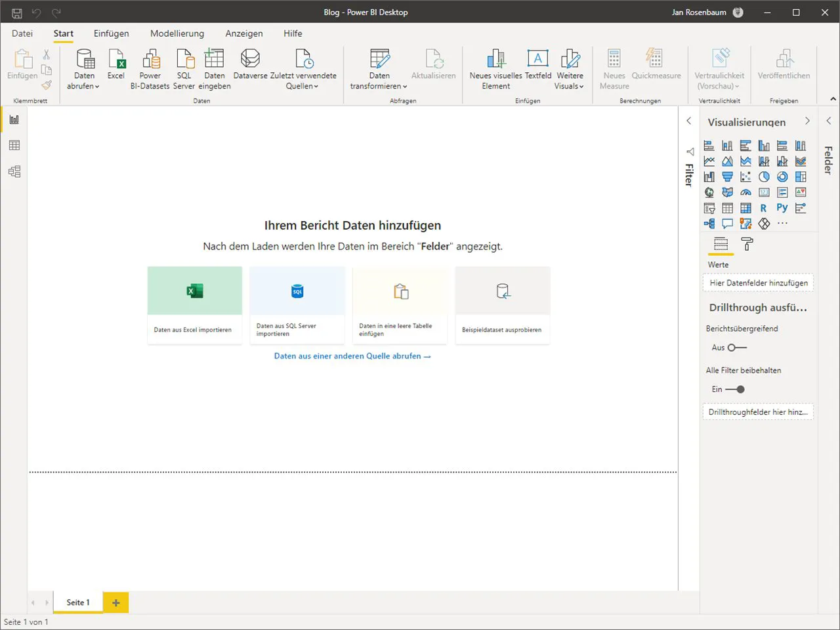Save the report with the floppy disk icon

[x=17, y=12]
